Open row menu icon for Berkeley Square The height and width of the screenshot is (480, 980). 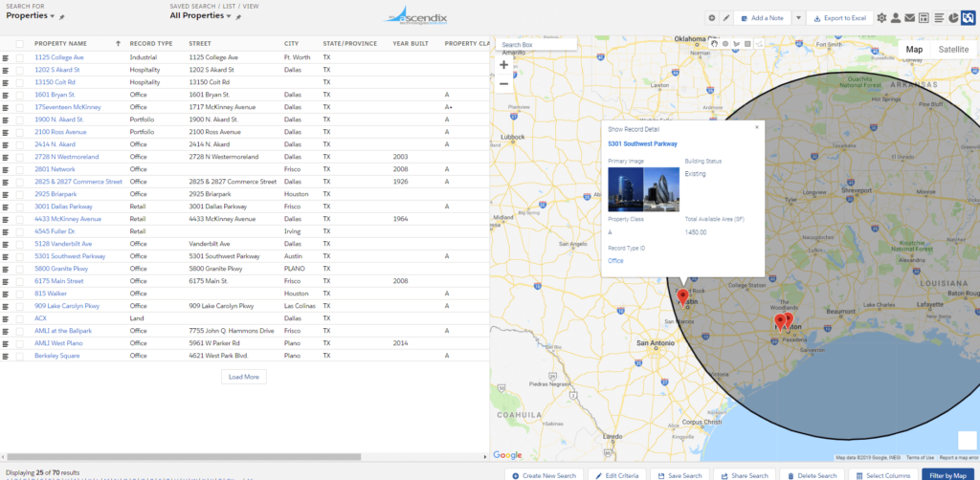[6, 356]
